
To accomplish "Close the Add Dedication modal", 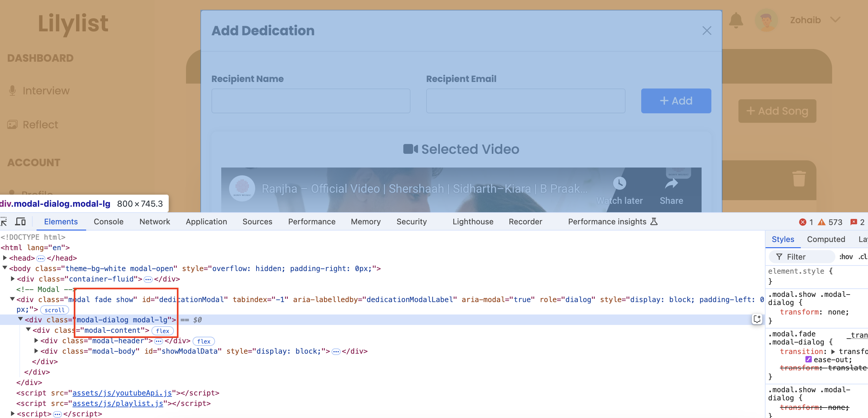I will [x=706, y=31].
